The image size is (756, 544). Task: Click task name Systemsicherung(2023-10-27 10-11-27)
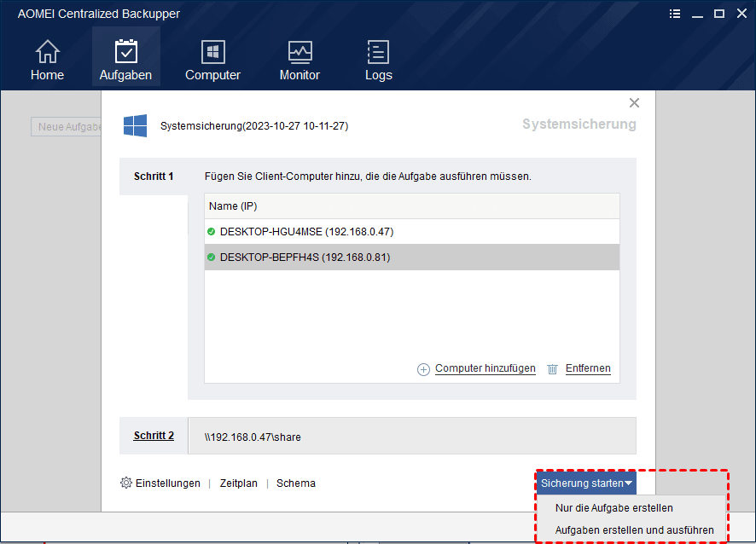[254, 126]
